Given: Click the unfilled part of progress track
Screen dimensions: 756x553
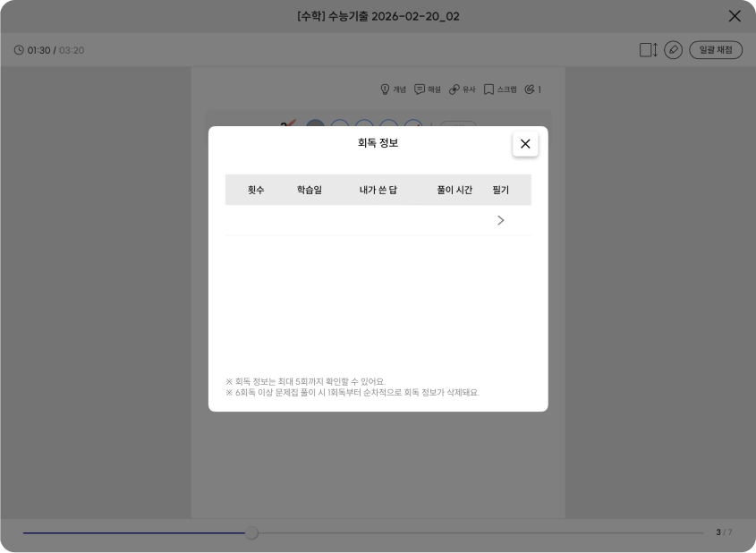Looking at the screenshot, I should click(474, 533).
